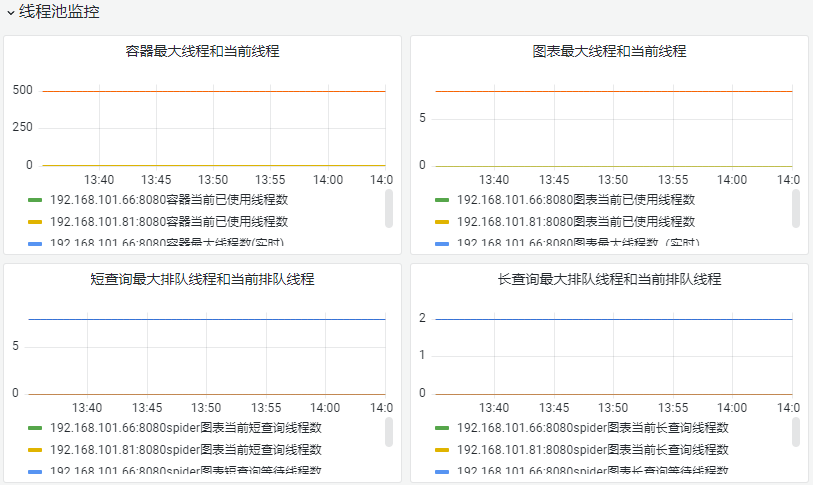Open the 图表最大线程和当前线程 panel title menu

(609, 51)
